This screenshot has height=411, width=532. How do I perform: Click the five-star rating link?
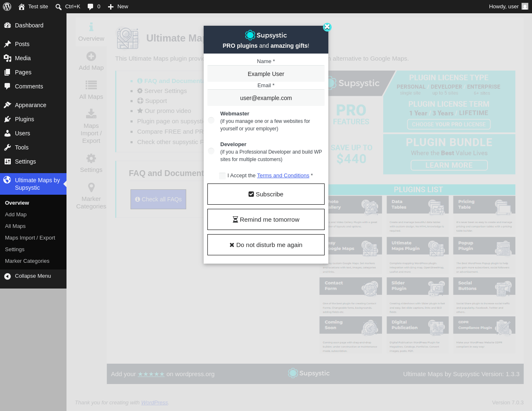tap(151, 374)
